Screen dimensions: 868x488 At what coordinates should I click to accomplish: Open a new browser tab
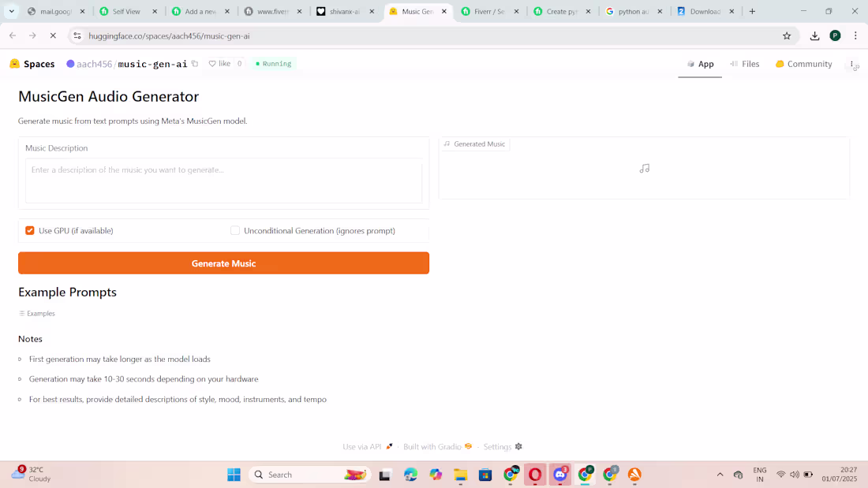[752, 11]
